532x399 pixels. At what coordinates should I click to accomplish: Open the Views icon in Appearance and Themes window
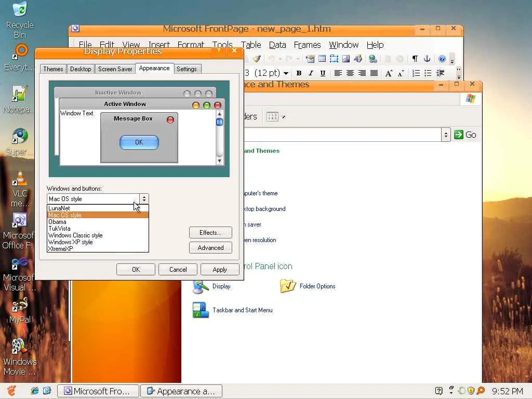[272, 117]
